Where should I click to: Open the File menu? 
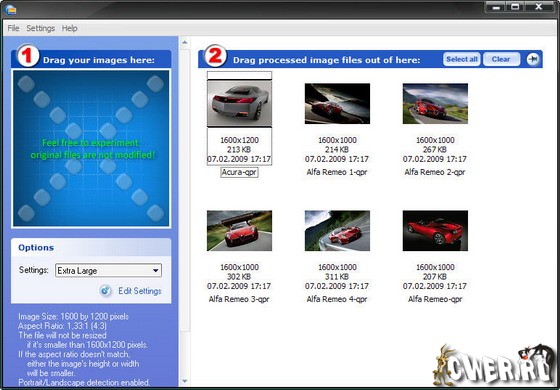point(13,28)
